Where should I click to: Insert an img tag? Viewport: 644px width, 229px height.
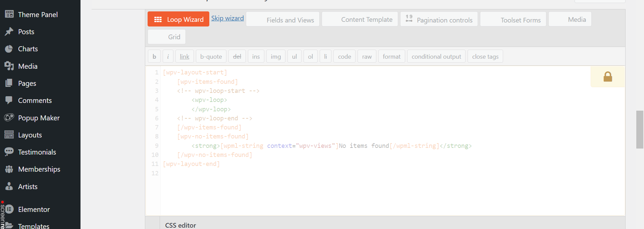coord(276,56)
